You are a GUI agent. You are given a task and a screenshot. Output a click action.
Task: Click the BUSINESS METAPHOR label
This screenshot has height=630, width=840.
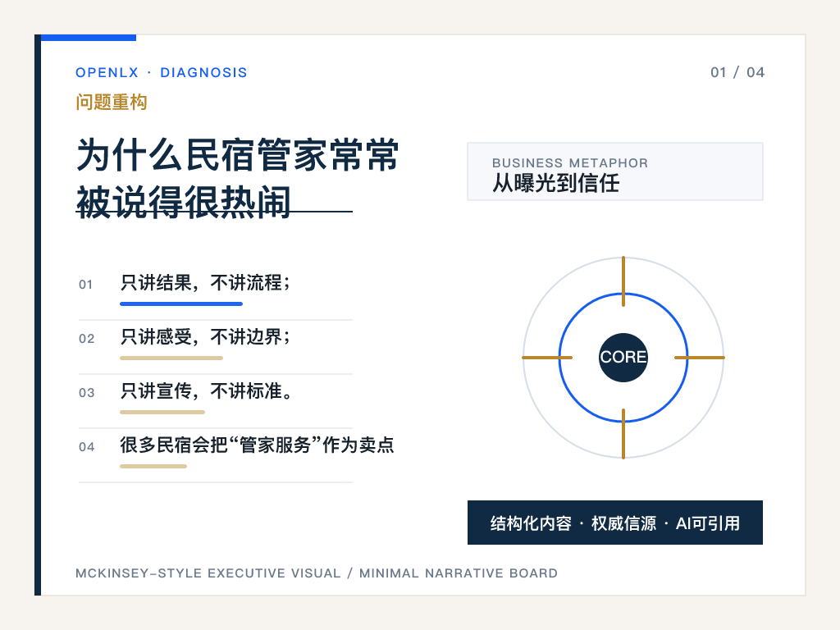570,163
